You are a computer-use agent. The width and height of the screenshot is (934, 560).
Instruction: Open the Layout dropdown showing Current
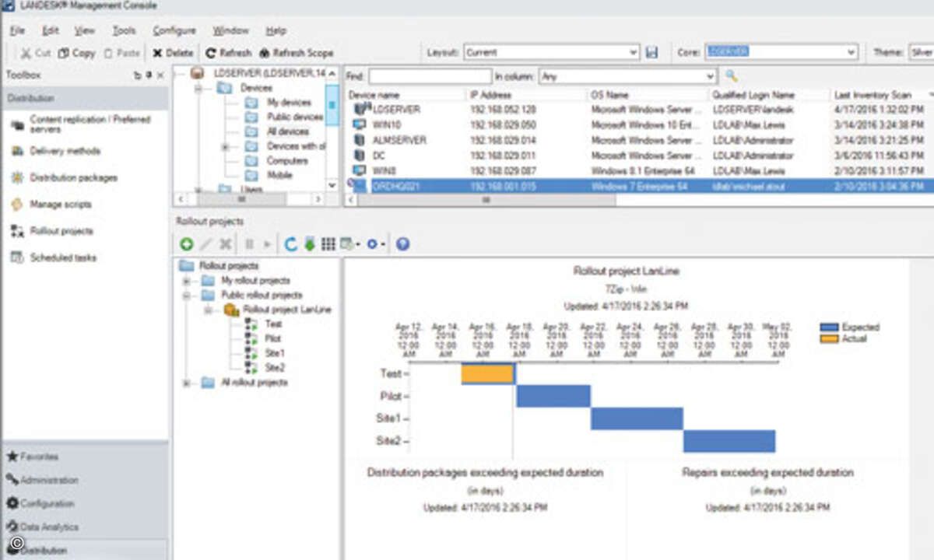pos(551,52)
